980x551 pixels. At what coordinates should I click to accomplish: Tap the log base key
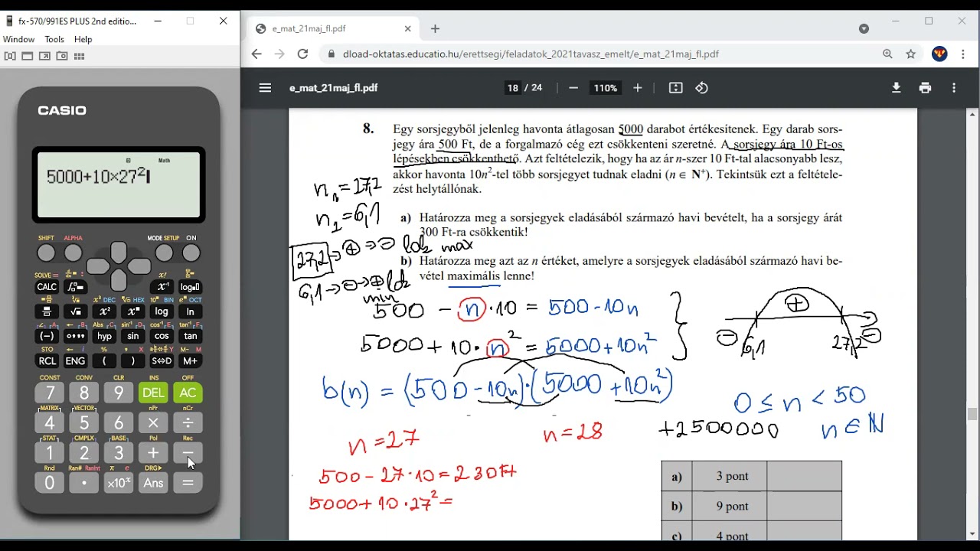(190, 287)
